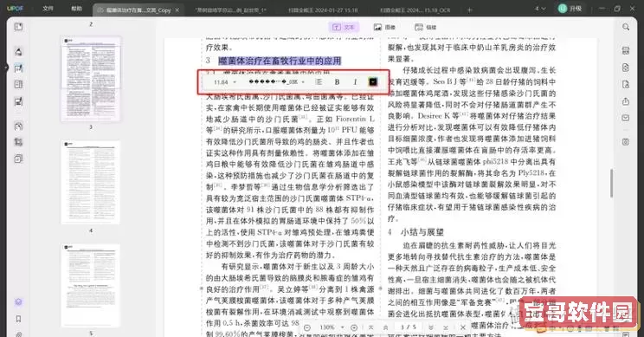Switch to the 扫描全能王 2024-01-27 tab
The image size is (644, 337).
(323, 10)
